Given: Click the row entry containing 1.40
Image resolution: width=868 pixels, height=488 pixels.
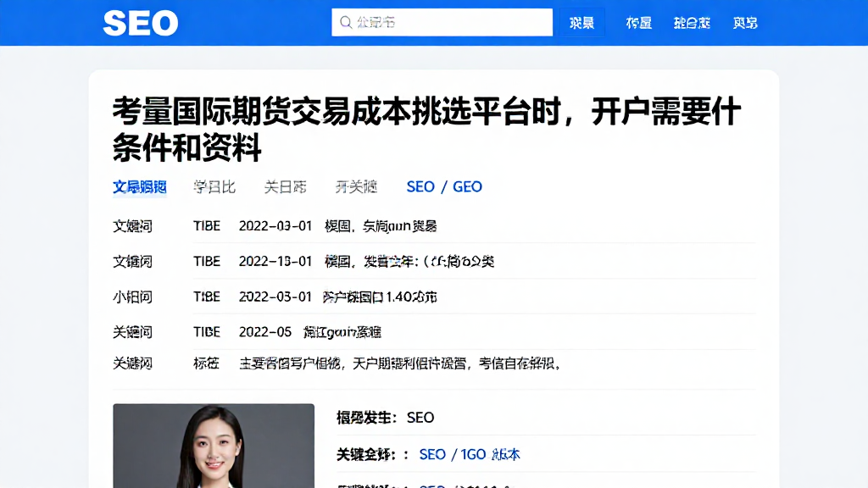Looking at the screenshot, I should [380, 297].
